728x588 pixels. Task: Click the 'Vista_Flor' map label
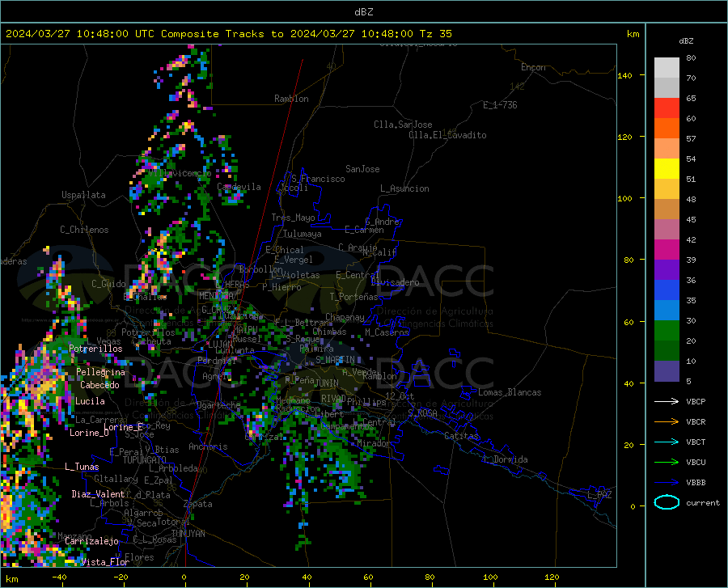(105, 562)
